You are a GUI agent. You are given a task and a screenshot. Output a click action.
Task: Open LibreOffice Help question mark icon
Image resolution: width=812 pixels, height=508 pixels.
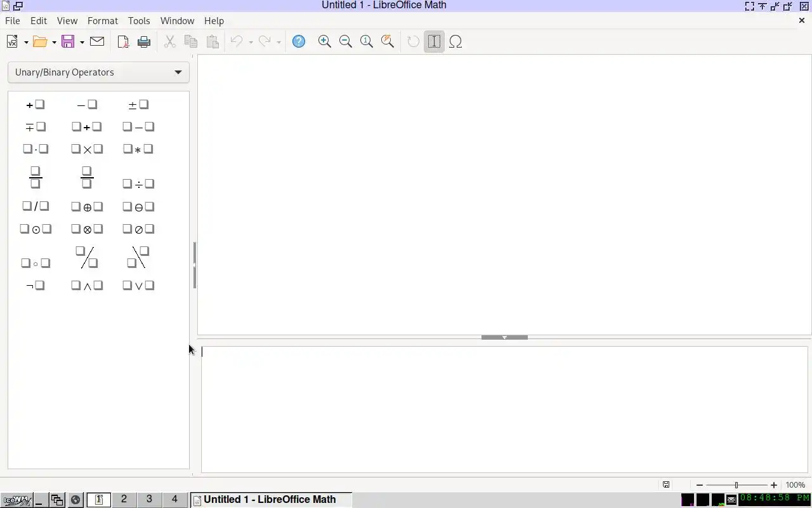(299, 42)
